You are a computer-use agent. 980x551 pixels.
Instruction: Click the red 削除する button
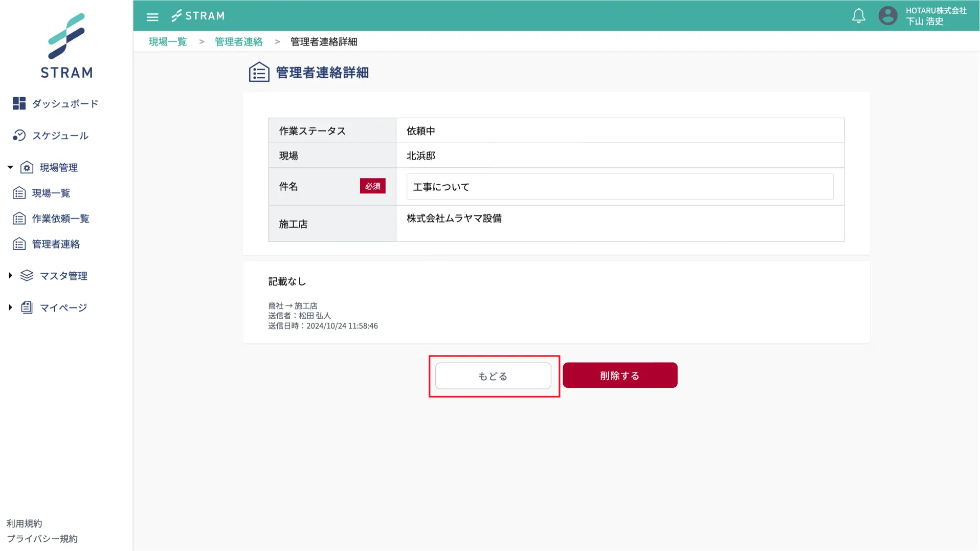[619, 375]
